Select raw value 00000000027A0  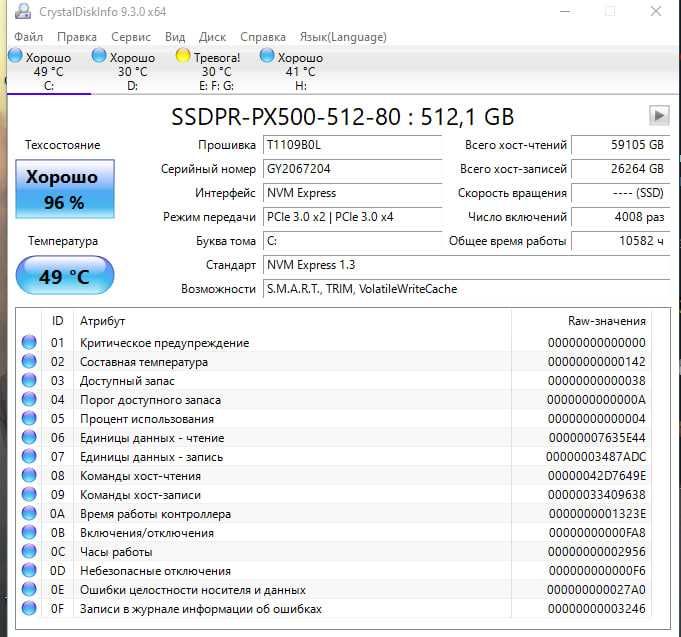(596, 590)
